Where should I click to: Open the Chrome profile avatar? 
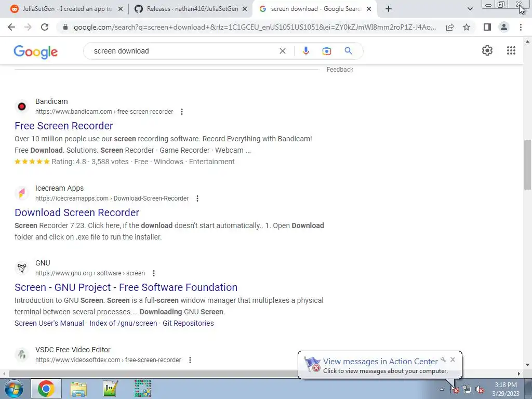(504, 27)
